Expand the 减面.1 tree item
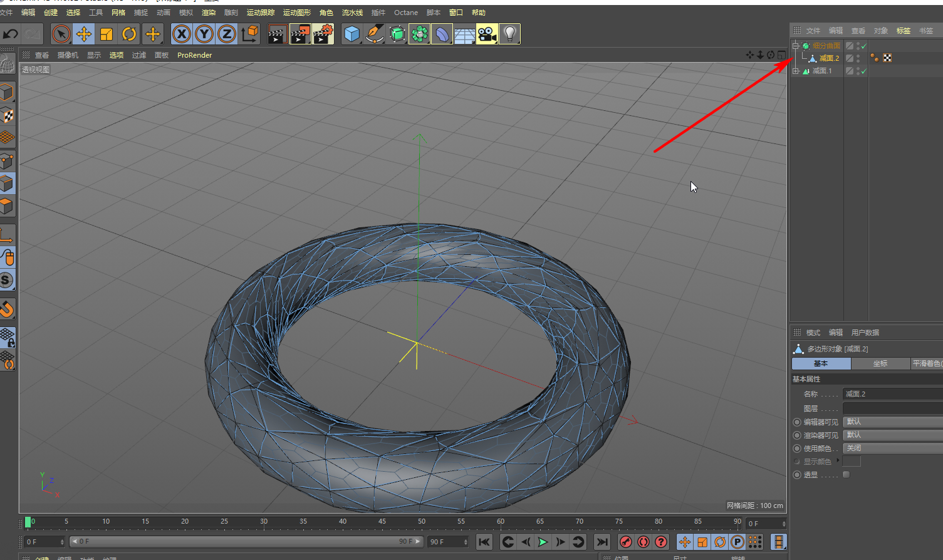The image size is (943, 560). click(796, 71)
